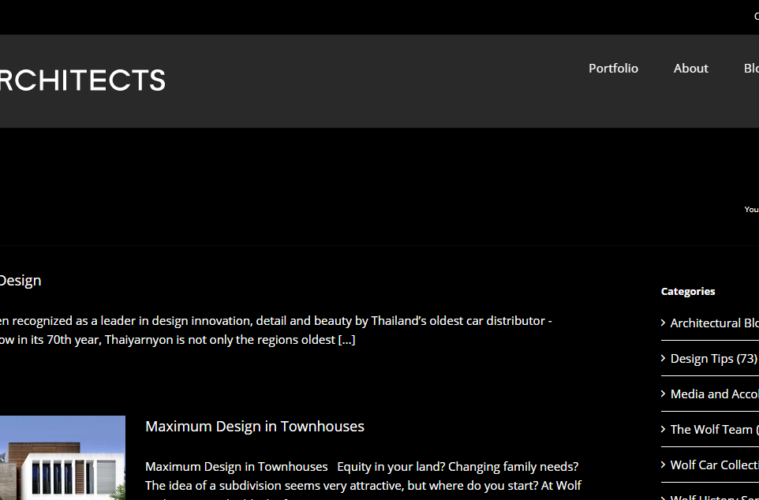Open the Architectural Blog category
This screenshot has height=500, width=759.
(714, 323)
